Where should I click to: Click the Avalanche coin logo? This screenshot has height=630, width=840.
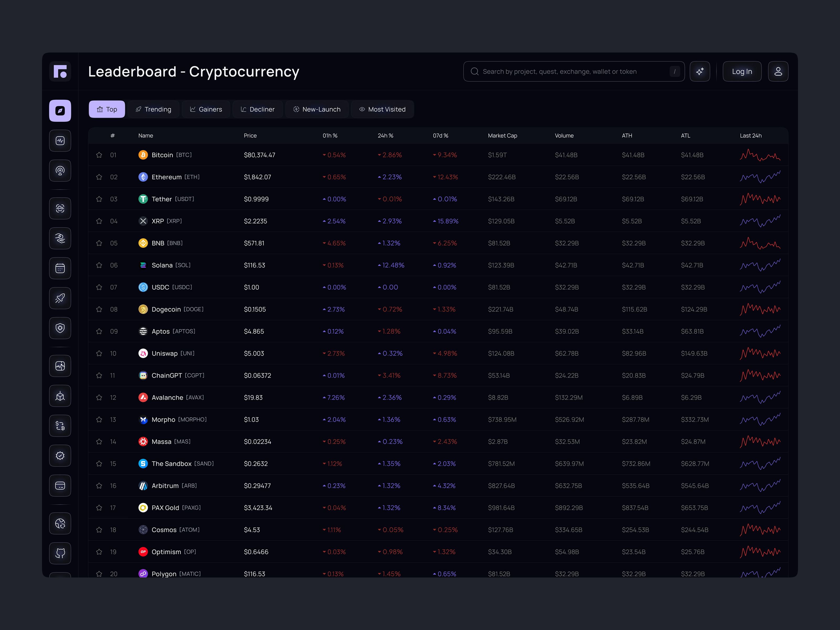pos(143,398)
